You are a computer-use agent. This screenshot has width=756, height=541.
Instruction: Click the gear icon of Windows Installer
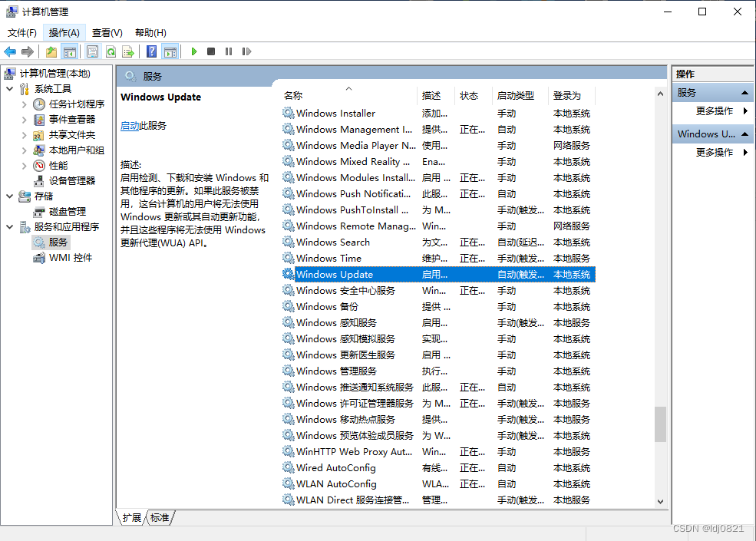click(289, 113)
